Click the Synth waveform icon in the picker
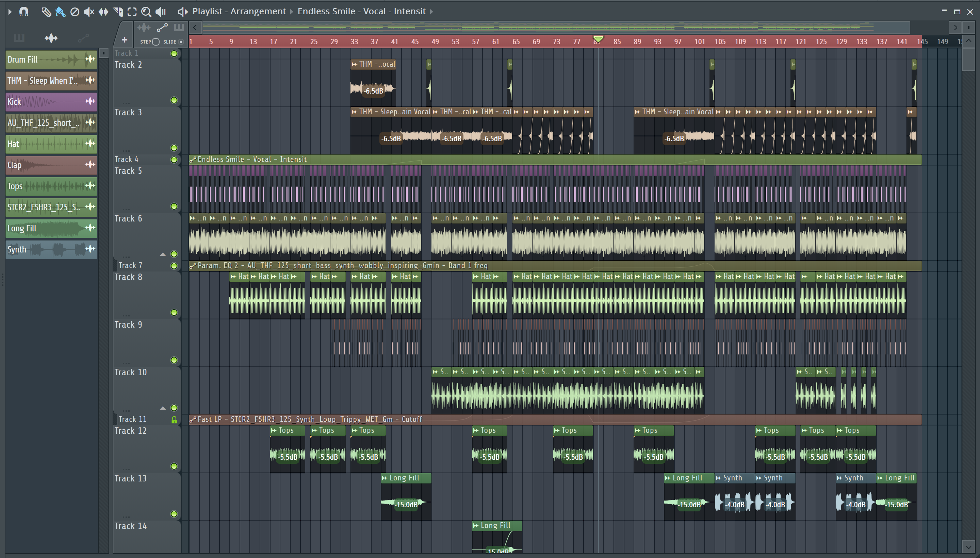 [90, 249]
